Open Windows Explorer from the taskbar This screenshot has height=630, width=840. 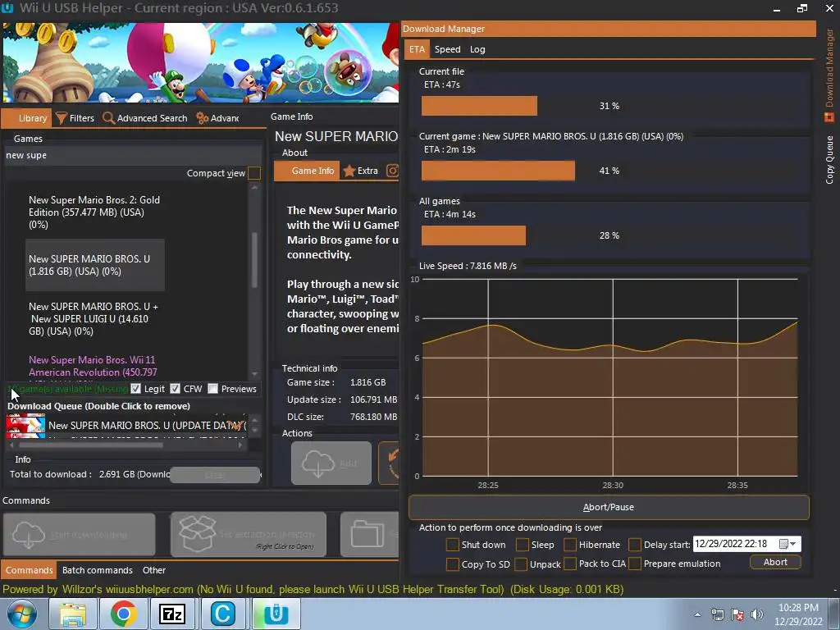(x=72, y=614)
